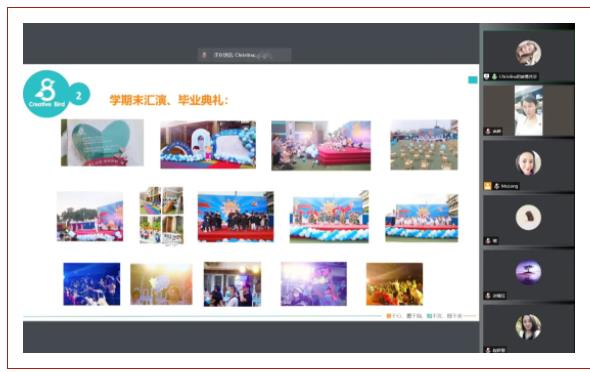Open the white-dressed performers stage photo
590x372 pixels.
[x=422, y=217]
